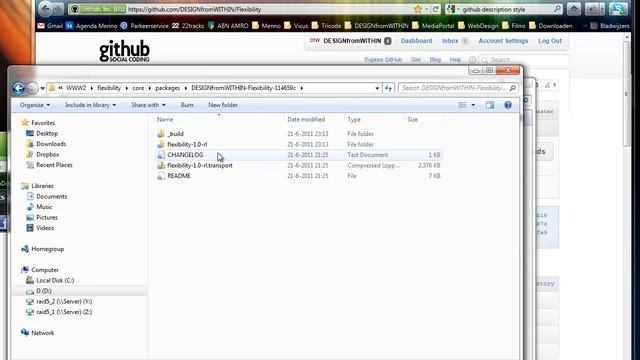This screenshot has height=360, width=640.
Task: Log Out of GitHub
Action: tap(550, 41)
